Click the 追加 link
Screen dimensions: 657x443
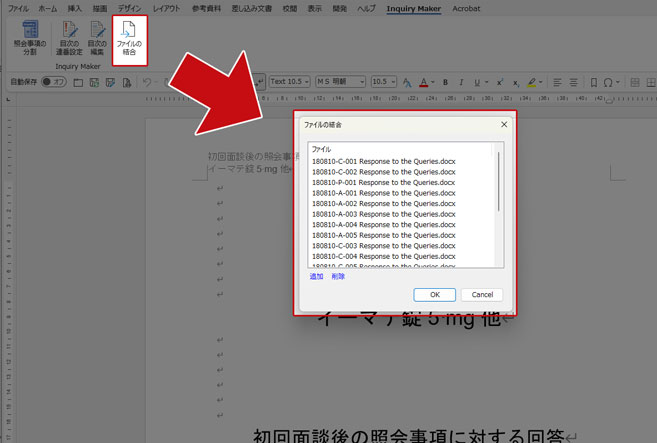click(316, 276)
